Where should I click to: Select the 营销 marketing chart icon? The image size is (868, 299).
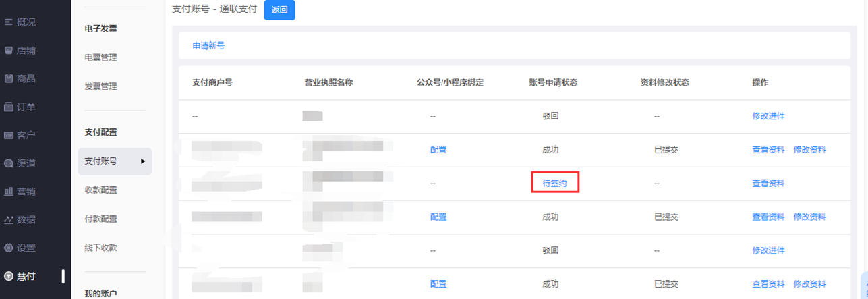tap(9, 192)
